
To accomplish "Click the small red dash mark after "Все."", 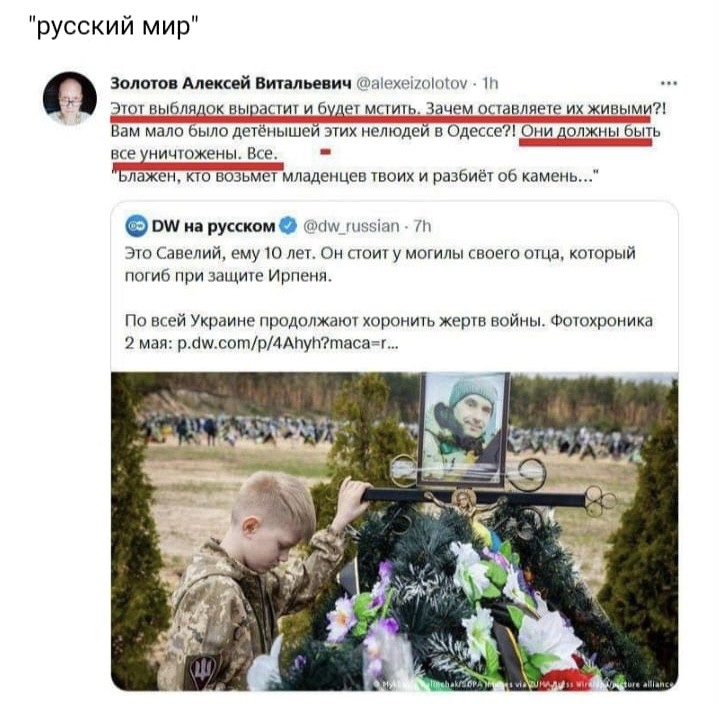I will [x=325, y=151].
